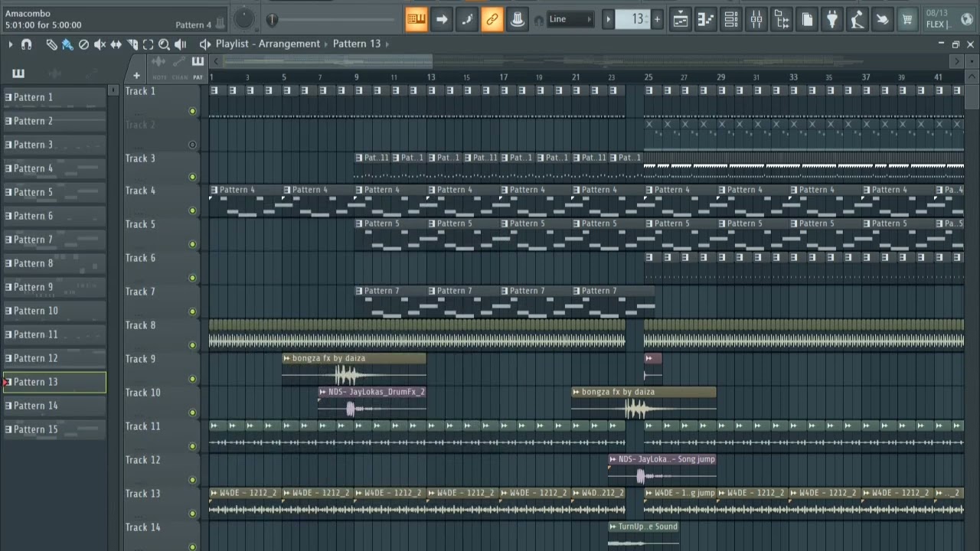Open the Mixer view icon
The image size is (980, 551).
756,20
